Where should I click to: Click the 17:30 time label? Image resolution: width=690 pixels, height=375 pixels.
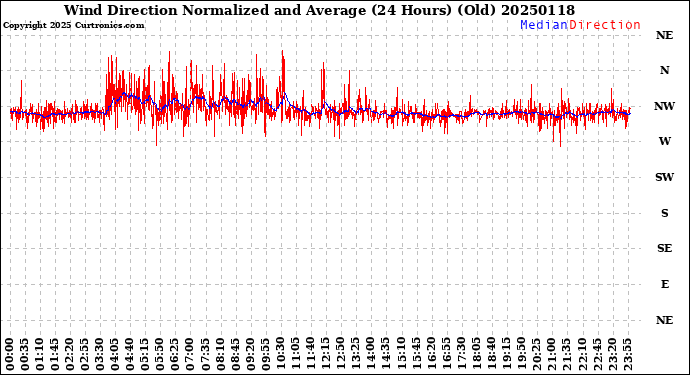462,354
